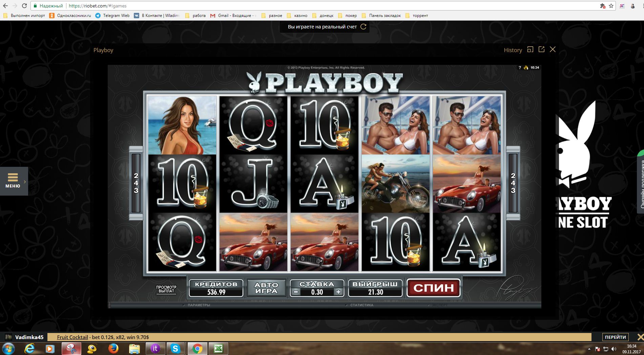Open the донецк bookmarks folder
Screen dimensions: 644x355
tap(323, 16)
